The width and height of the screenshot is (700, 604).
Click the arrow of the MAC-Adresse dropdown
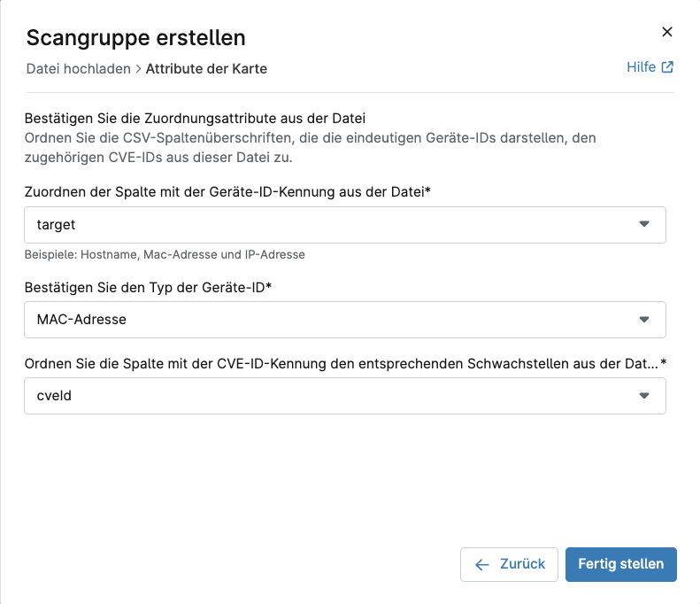pos(643,319)
